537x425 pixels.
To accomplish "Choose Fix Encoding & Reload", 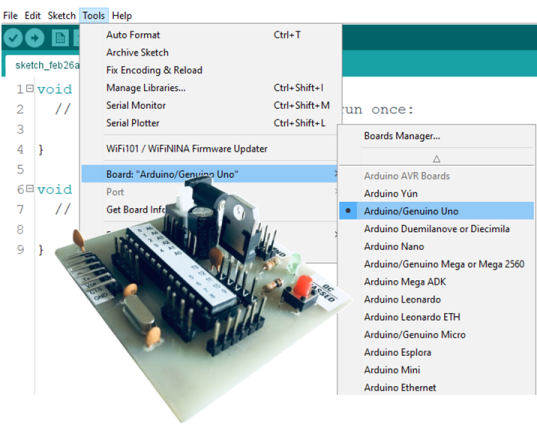I will (211, 70).
